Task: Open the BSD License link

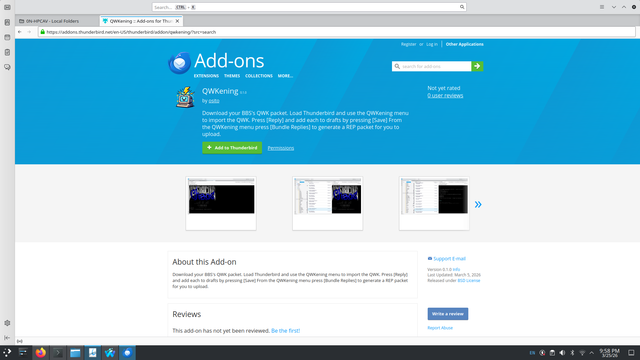Action: (469, 280)
